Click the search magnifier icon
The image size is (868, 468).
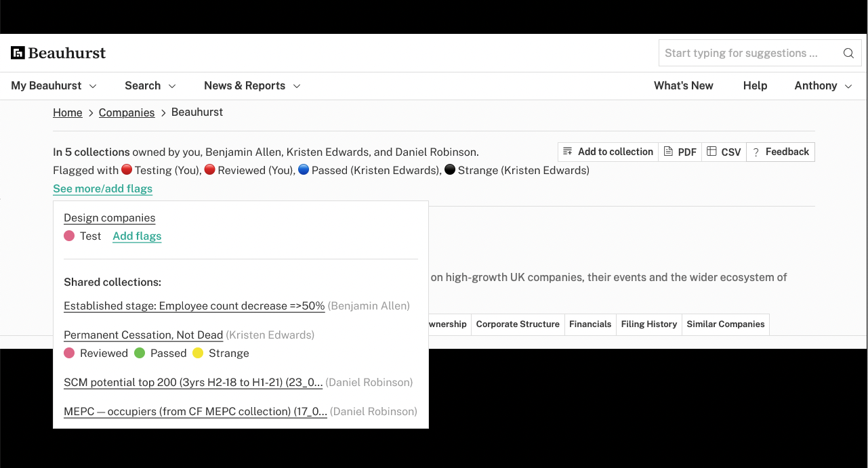coord(848,53)
